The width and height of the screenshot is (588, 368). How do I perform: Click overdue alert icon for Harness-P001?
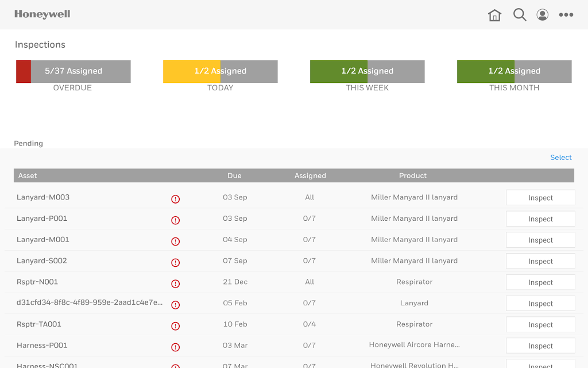click(176, 347)
